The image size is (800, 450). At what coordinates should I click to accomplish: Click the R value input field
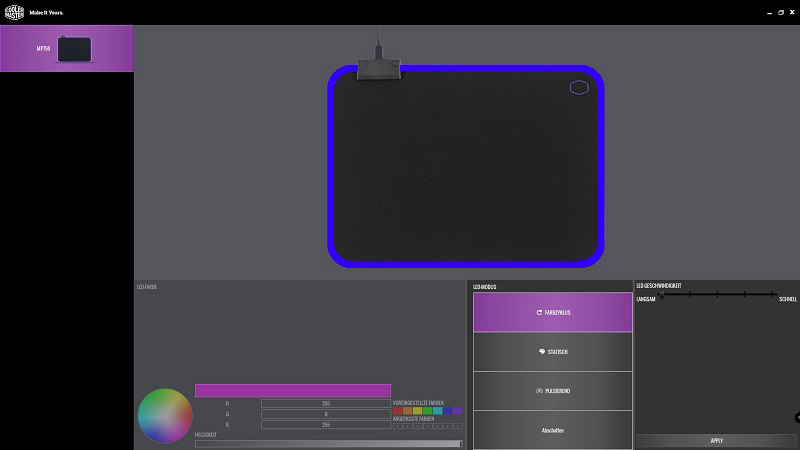click(326, 404)
